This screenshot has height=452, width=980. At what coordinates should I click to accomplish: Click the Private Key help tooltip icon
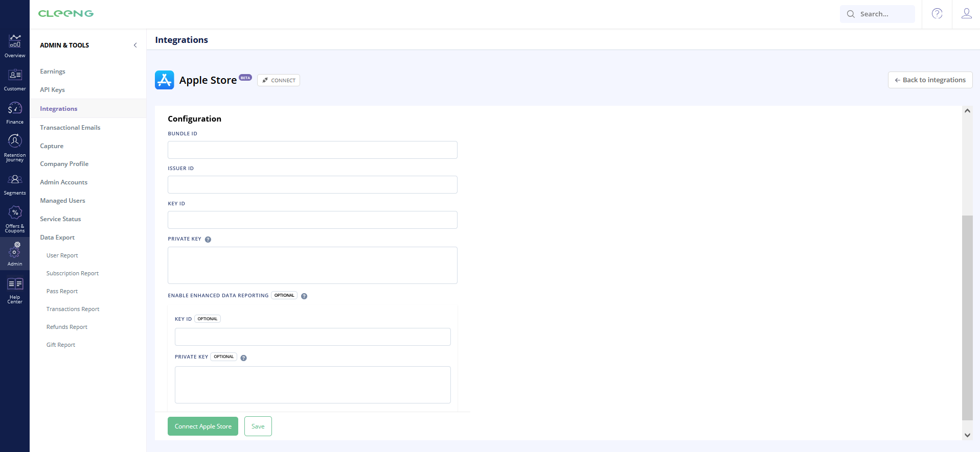208,240
